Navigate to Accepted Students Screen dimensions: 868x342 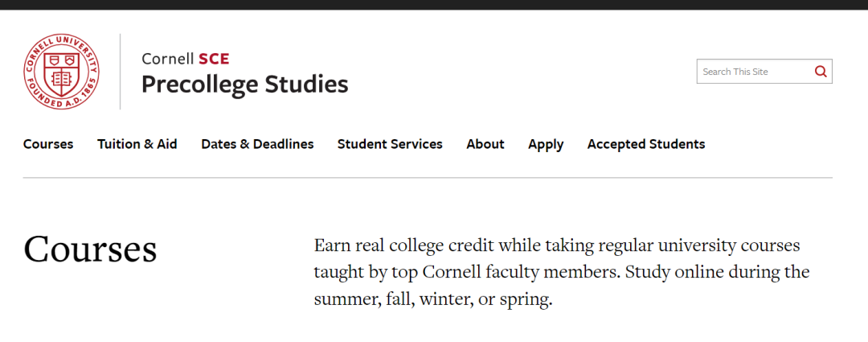[646, 144]
